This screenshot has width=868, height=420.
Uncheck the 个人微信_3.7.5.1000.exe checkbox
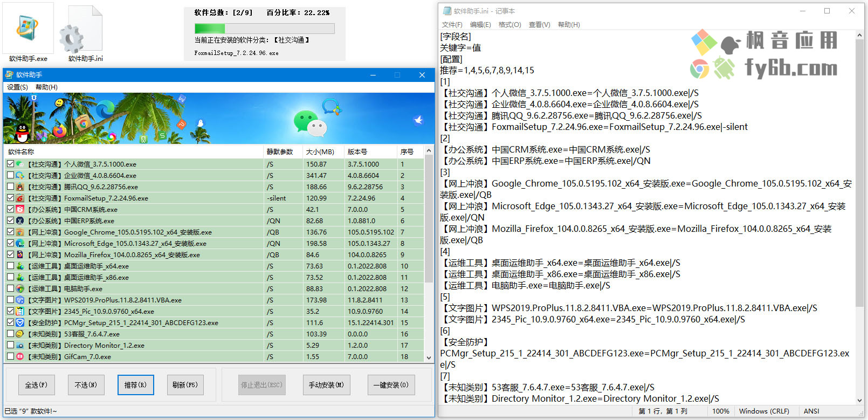pyautogui.click(x=10, y=164)
